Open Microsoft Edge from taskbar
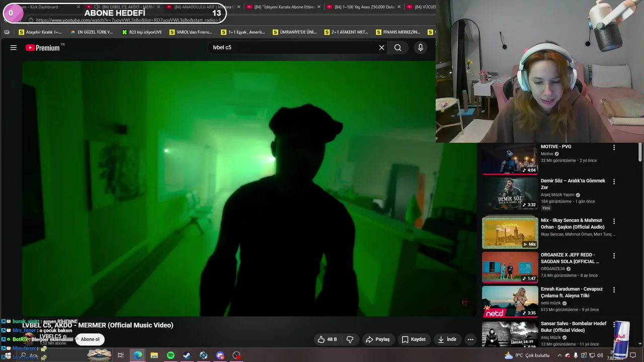Viewport: 644px width, 362px height. [137, 355]
